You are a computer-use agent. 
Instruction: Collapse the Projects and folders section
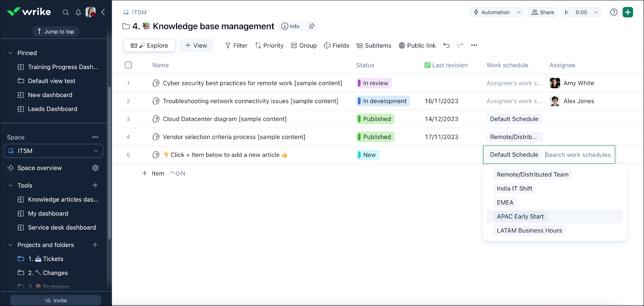11,245
